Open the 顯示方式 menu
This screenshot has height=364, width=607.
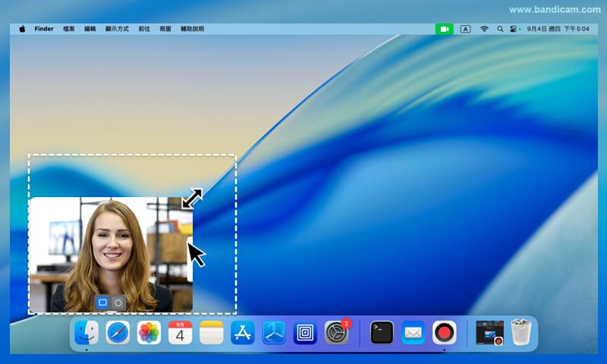117,29
